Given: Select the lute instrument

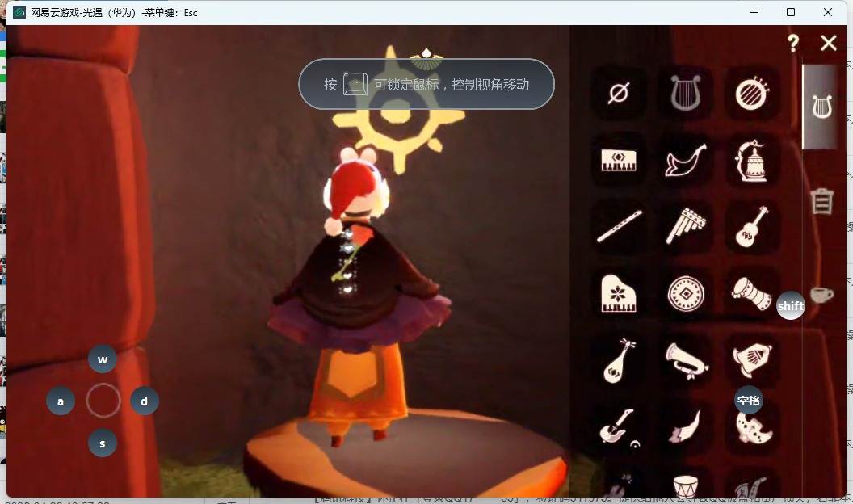Looking at the screenshot, I should (x=619, y=360).
